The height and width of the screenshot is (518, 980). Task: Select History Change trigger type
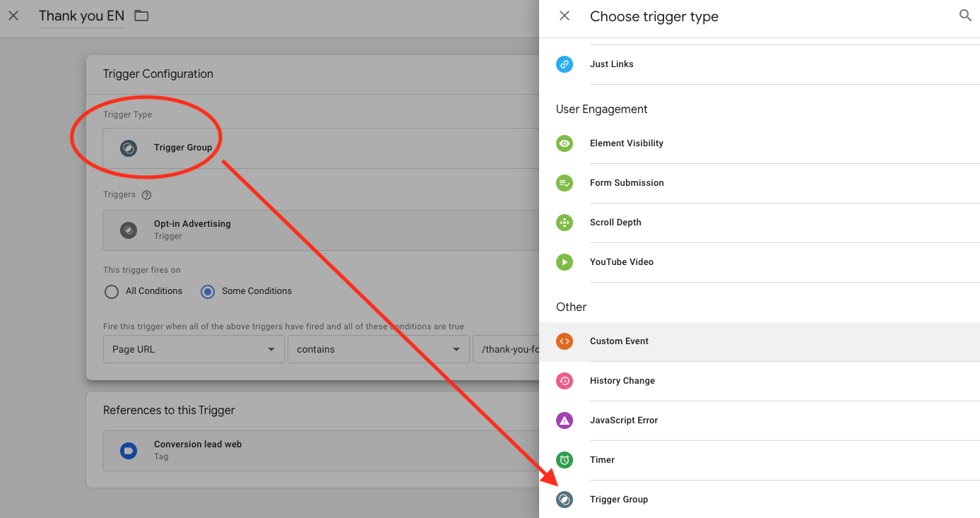point(760,381)
